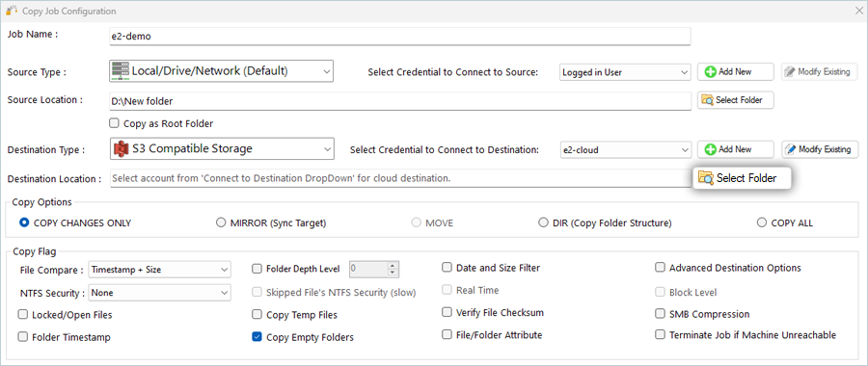Open the Source Type dropdown
The height and width of the screenshot is (366, 868).
coord(222,70)
